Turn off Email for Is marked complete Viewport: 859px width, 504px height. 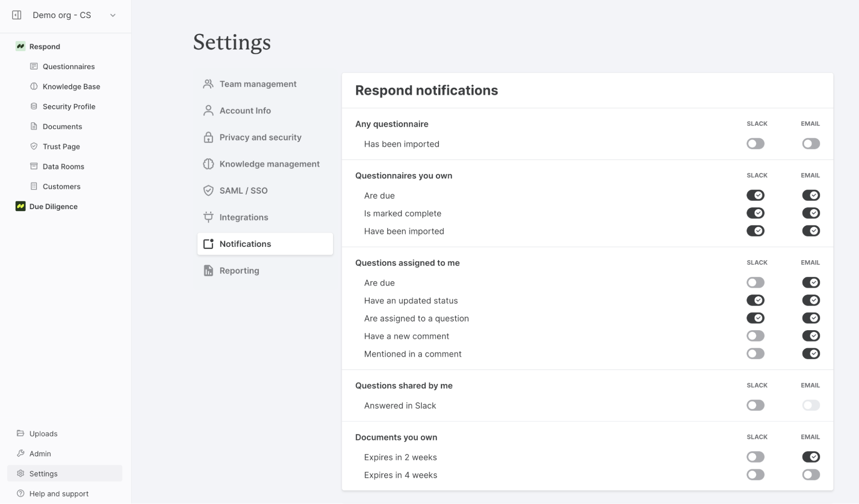click(x=811, y=213)
